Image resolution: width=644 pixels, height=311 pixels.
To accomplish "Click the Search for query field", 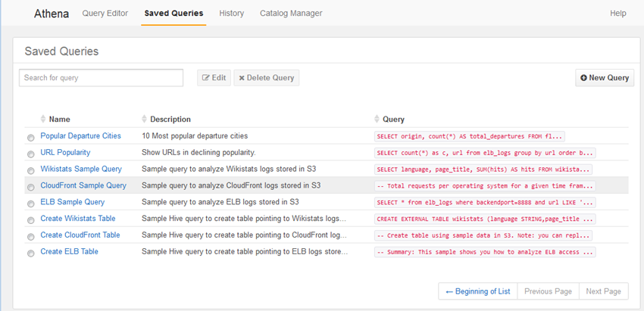I will [x=101, y=78].
